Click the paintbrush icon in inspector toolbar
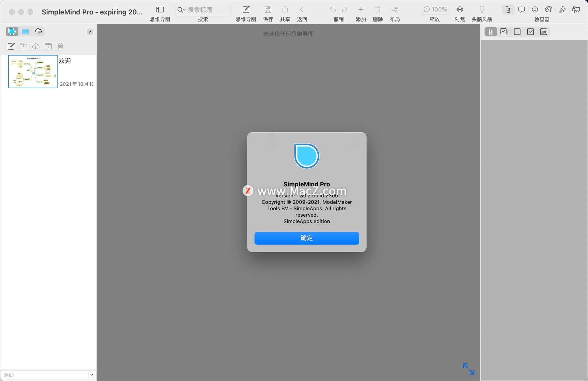The height and width of the screenshot is (381, 588). 562,10
